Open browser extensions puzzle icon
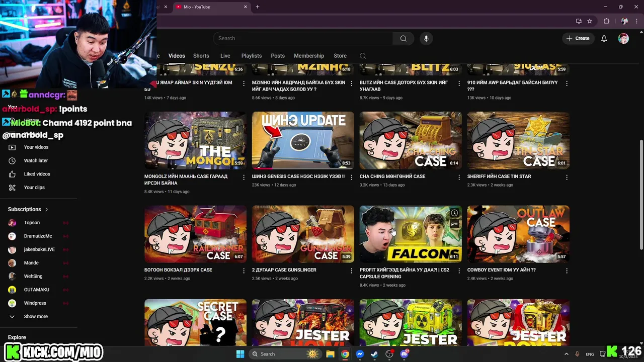This screenshot has height=362, width=644. pos(606,21)
